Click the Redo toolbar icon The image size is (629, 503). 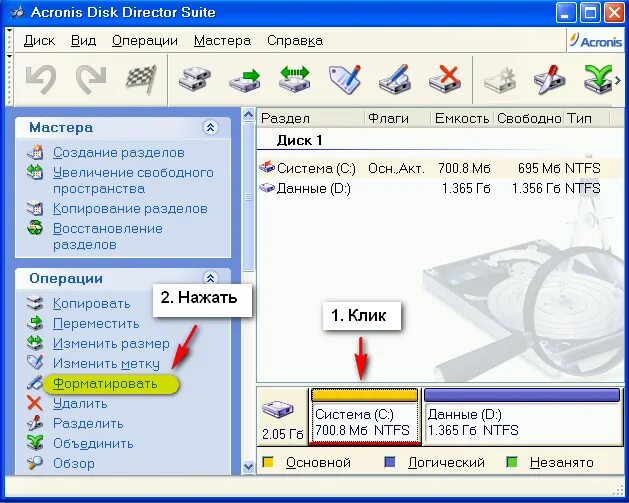click(91, 78)
